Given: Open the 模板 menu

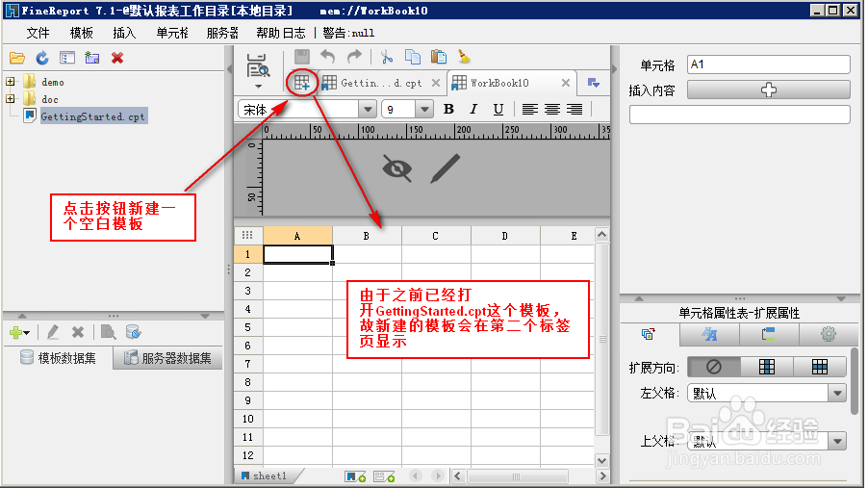Looking at the screenshot, I should [82, 34].
